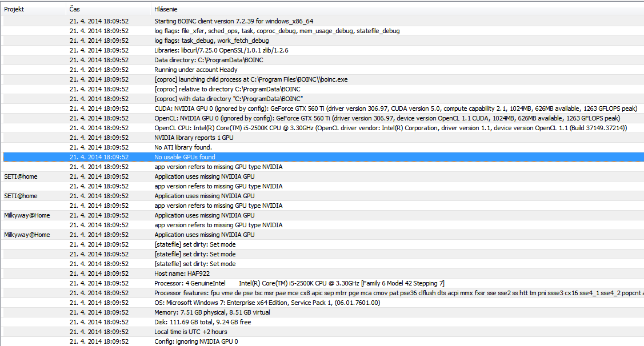Click the 'Libraries: libcurl' log entry
The width and height of the screenshot is (644, 346).
(221, 50)
